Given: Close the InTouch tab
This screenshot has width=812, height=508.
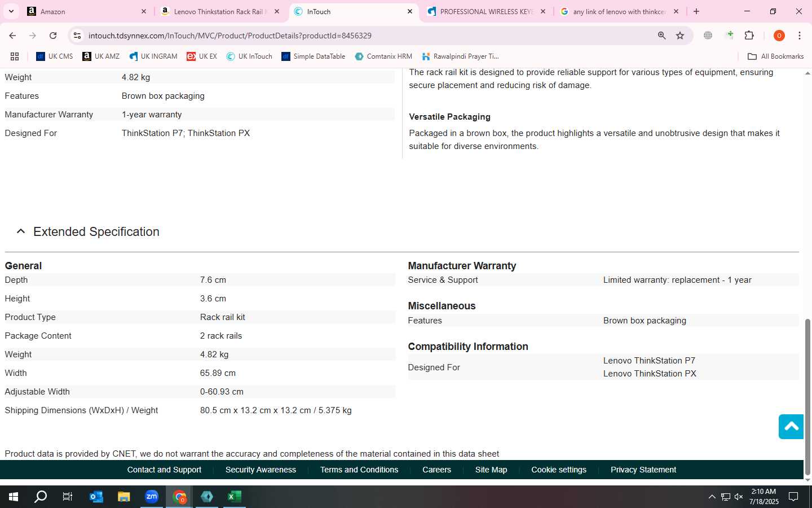Looking at the screenshot, I should [x=410, y=11].
